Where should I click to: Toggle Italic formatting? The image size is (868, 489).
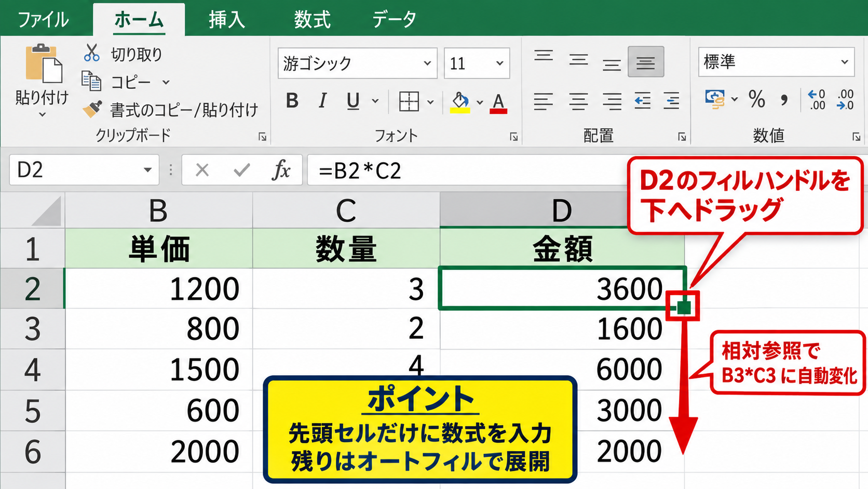(322, 101)
